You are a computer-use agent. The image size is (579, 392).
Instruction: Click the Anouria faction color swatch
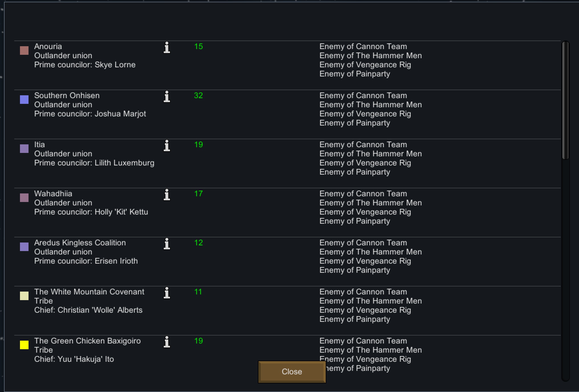(x=24, y=50)
